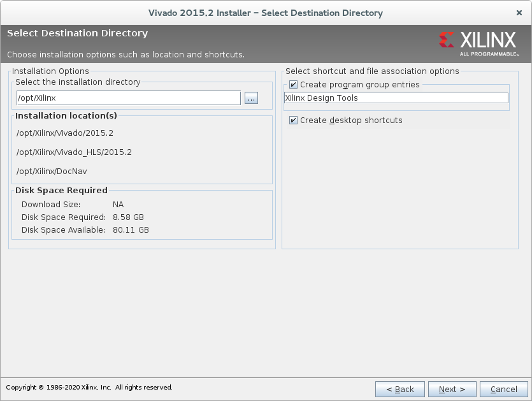Click the Copyright 1986-2020 Xilinx notice
Image resolution: width=532 pixels, height=401 pixels.
(89, 388)
